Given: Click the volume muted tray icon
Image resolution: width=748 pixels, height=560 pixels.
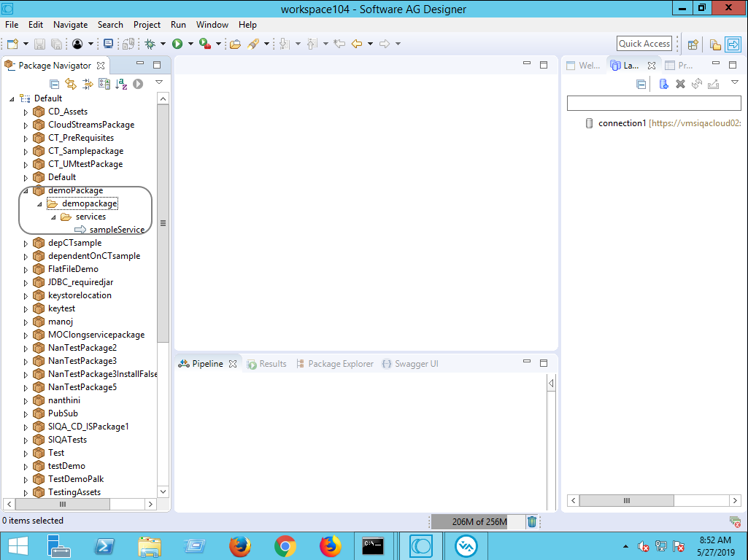Looking at the screenshot, I should click(x=644, y=546).
